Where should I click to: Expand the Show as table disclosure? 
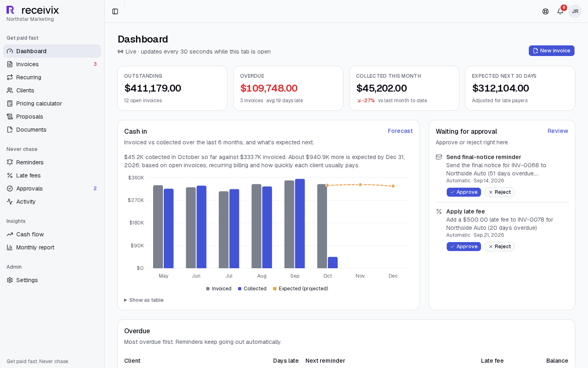click(x=144, y=300)
